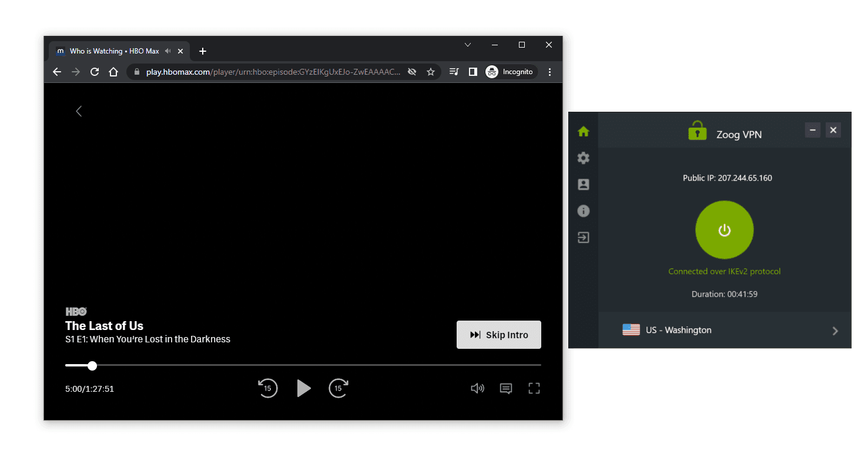
Task: Click the info icon in Zoog VPN sidebar
Action: (x=583, y=211)
